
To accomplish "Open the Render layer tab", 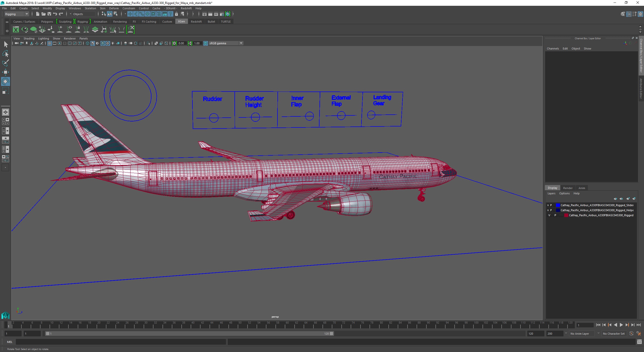I will pyautogui.click(x=568, y=188).
